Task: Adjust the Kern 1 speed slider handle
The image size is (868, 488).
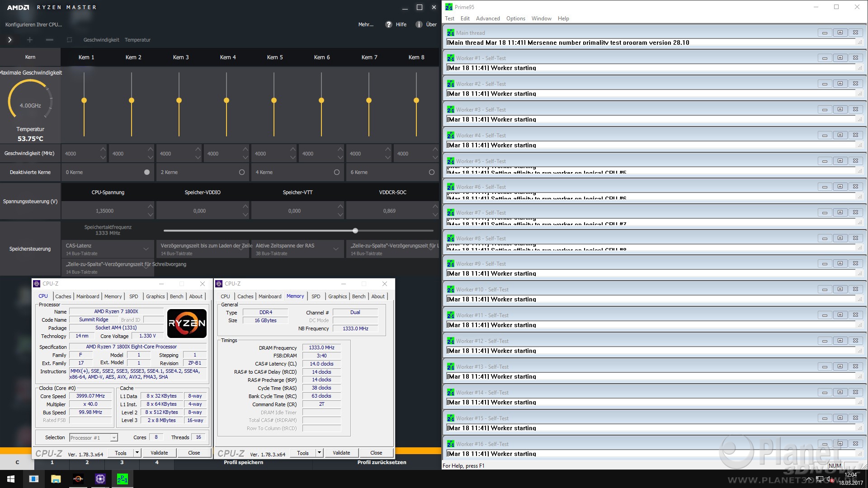Action: (84, 100)
